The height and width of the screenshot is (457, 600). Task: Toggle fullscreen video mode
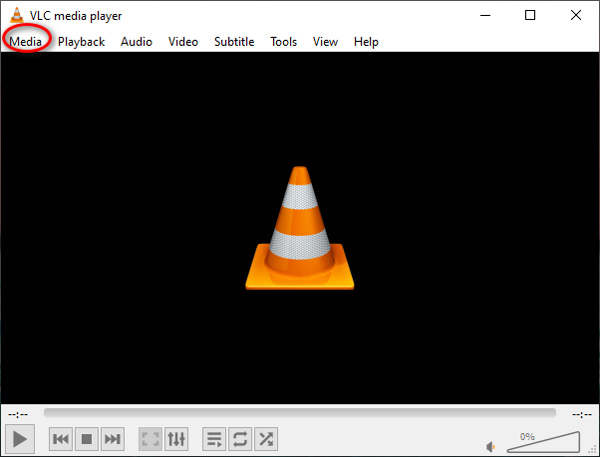coord(150,439)
